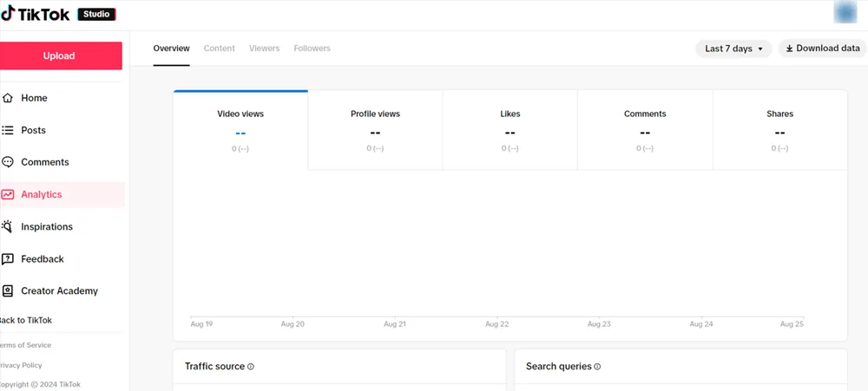868x391 pixels.
Task: Click the Inspirations lightbulb icon
Action: pos(7,226)
